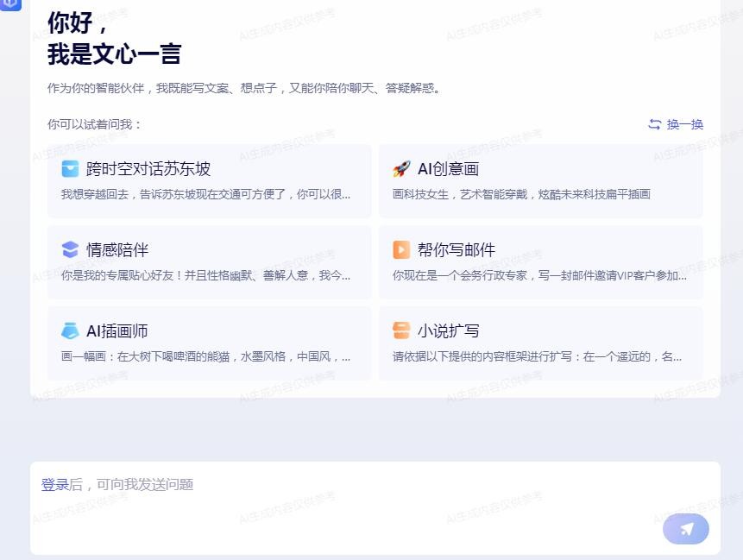Click the 作为你的智能伙伴 description line

pyautogui.click(x=243, y=88)
